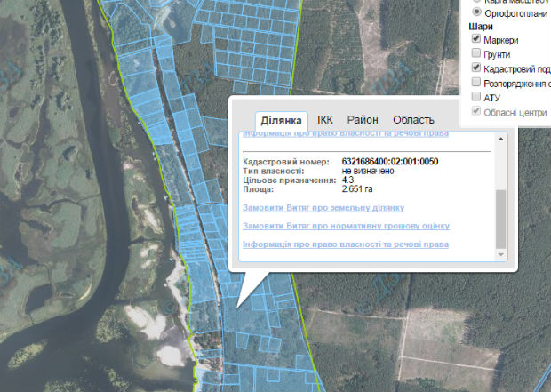The image size is (551, 392).
Task: Click the popup vertical scrollbar thumb
Action: (500, 218)
